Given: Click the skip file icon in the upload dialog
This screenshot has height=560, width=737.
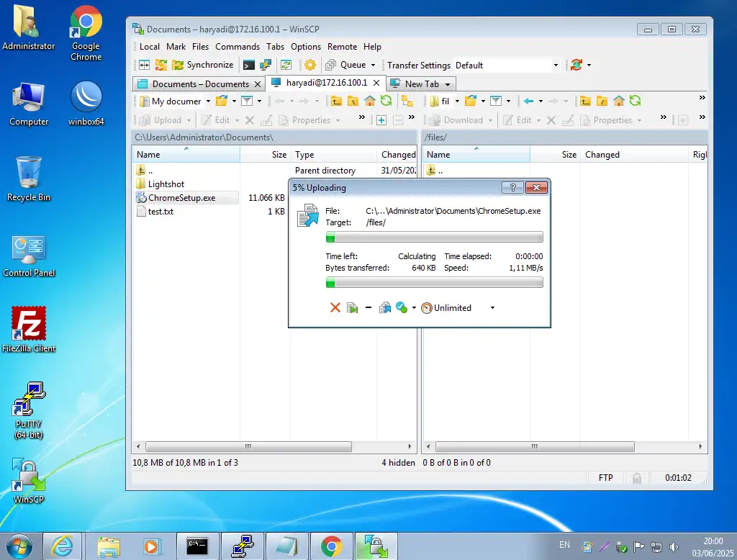Looking at the screenshot, I should click(352, 308).
